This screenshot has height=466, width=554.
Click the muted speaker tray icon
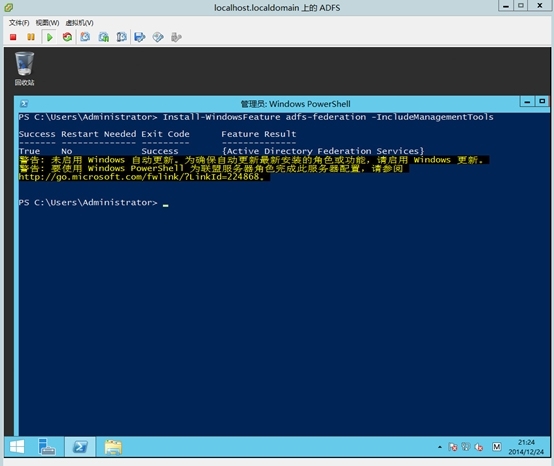[x=479, y=447]
